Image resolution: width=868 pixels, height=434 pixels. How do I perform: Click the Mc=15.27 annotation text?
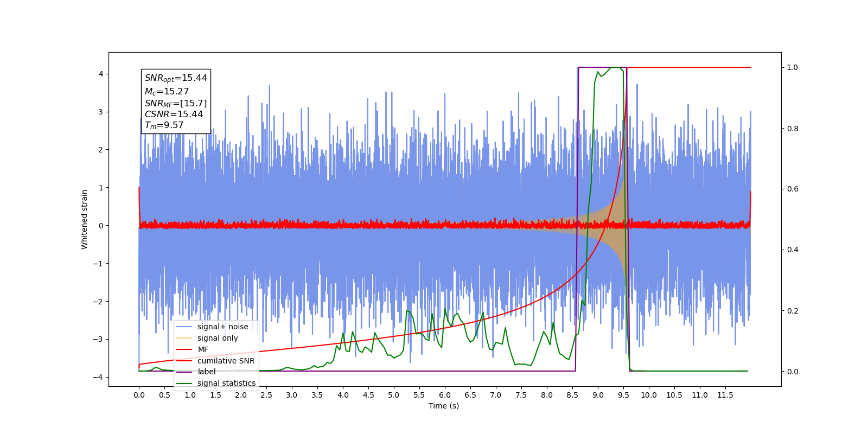(167, 92)
